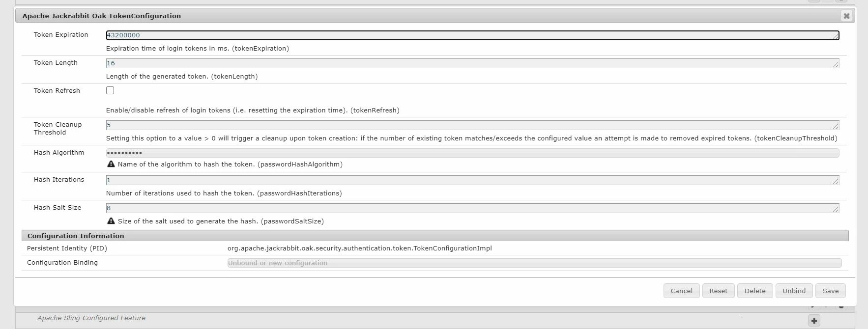Click the Token Refresh label
Viewport: 868px width, 329px height.
click(x=57, y=91)
